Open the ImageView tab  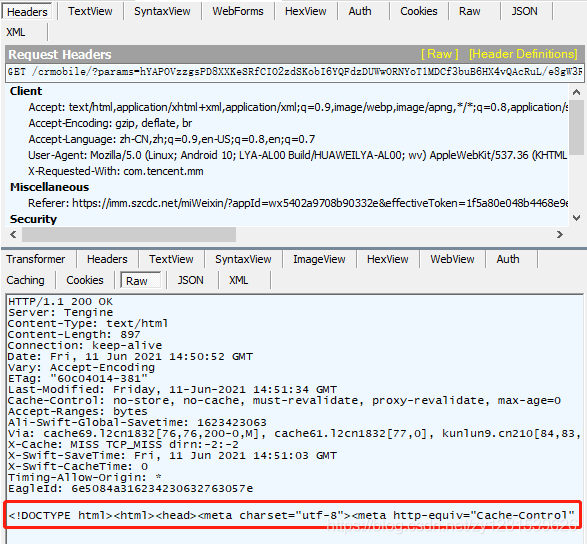(x=319, y=259)
